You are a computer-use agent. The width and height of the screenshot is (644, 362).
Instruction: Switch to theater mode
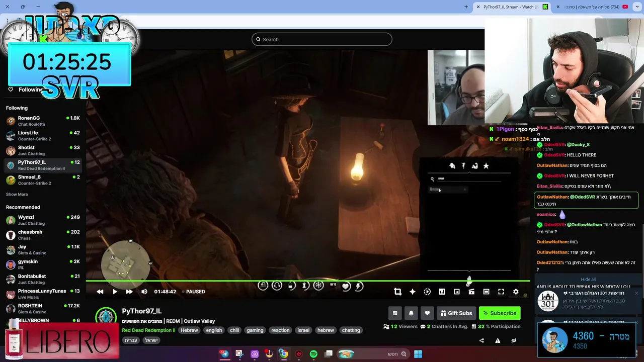[486, 292]
